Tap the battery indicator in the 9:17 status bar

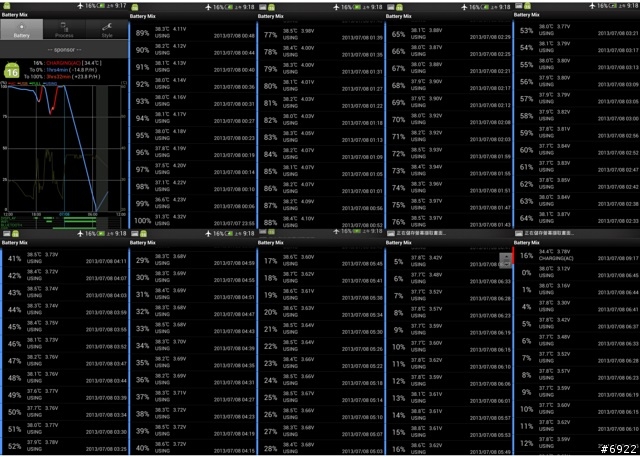[100, 6]
